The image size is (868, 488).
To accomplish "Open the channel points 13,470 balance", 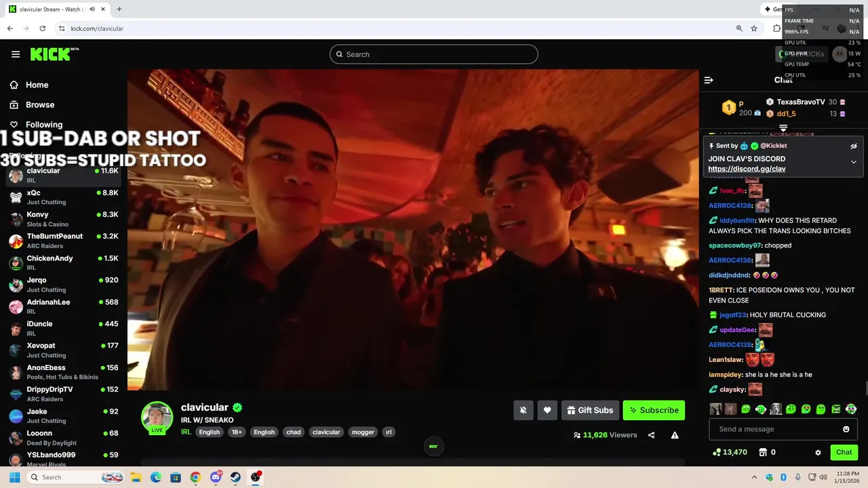I will (730, 452).
